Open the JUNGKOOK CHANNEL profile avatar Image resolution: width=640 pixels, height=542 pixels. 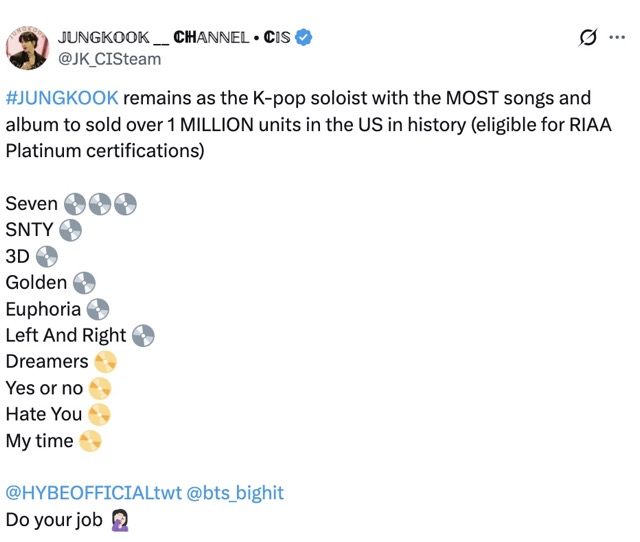(28, 47)
